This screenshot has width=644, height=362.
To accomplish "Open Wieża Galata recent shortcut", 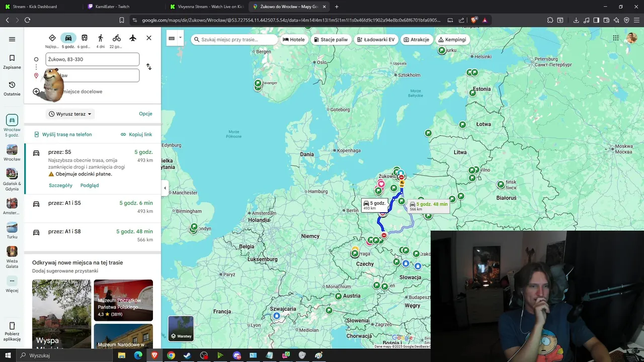I will coord(12,257).
